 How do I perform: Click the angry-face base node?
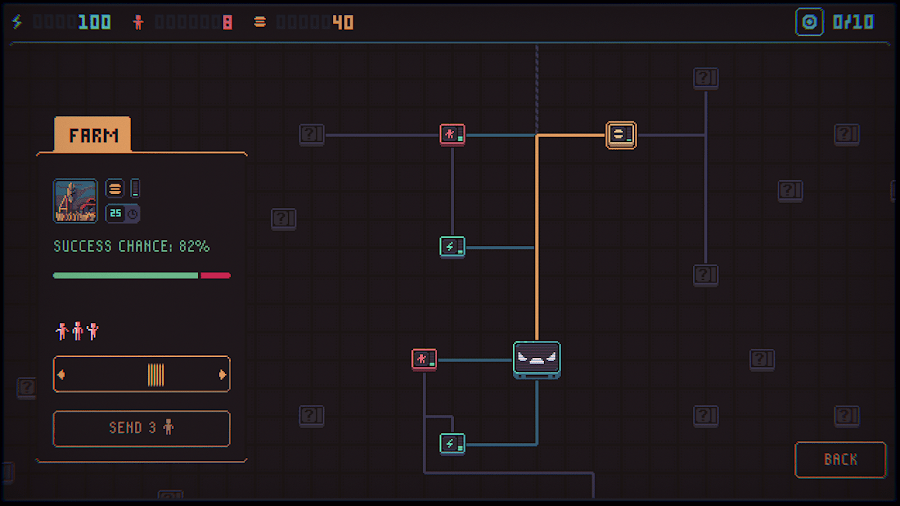coord(537,359)
